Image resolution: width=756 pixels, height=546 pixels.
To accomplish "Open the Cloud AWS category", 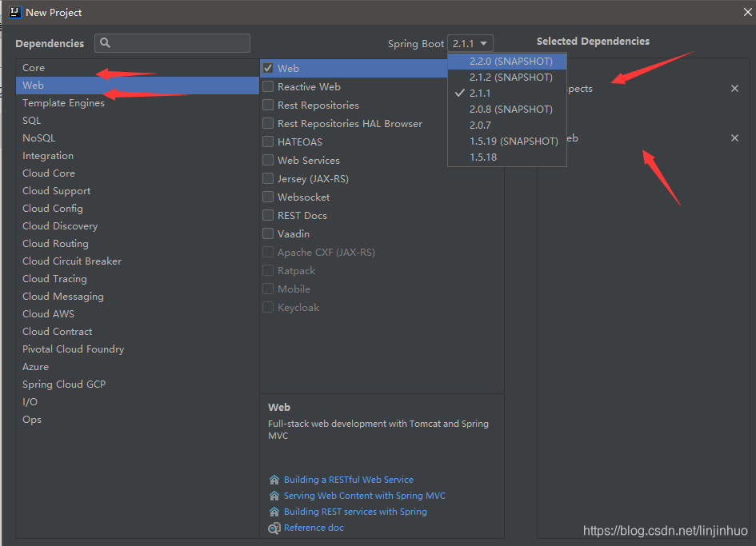I will click(138, 313).
